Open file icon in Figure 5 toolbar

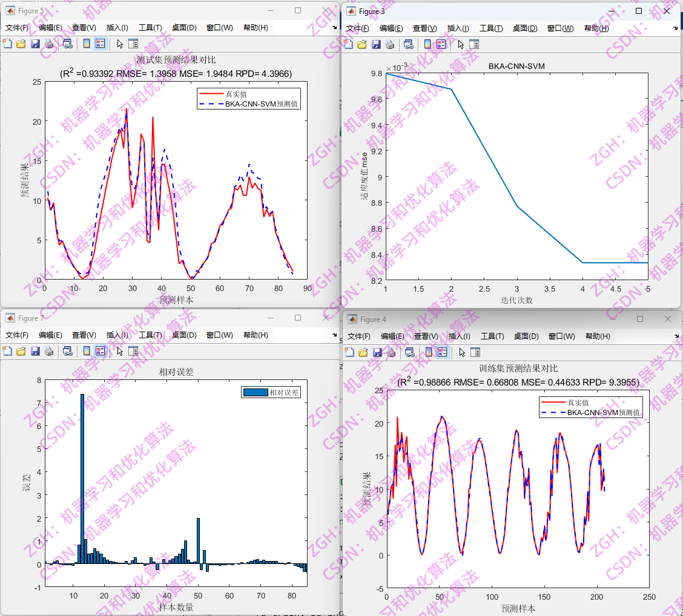pyautogui.click(x=21, y=44)
